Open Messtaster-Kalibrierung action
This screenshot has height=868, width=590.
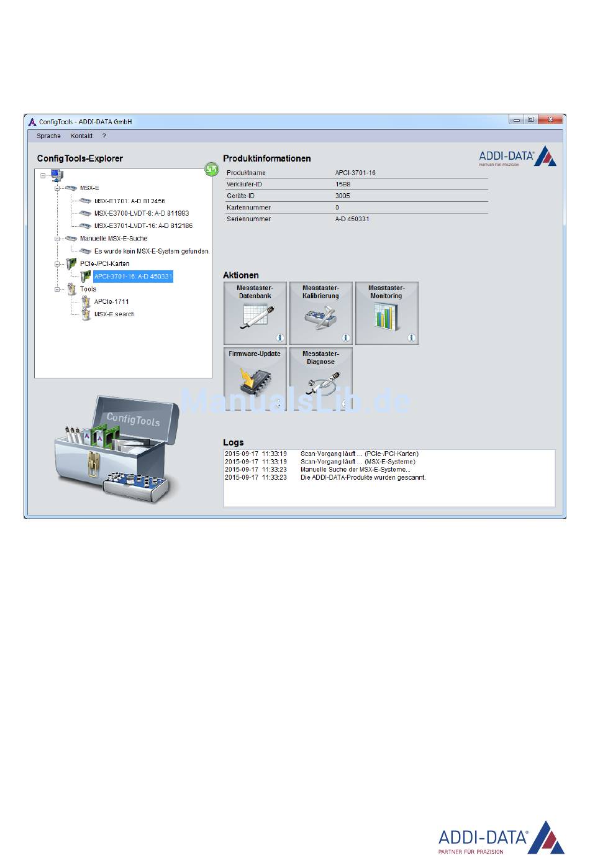[321, 313]
